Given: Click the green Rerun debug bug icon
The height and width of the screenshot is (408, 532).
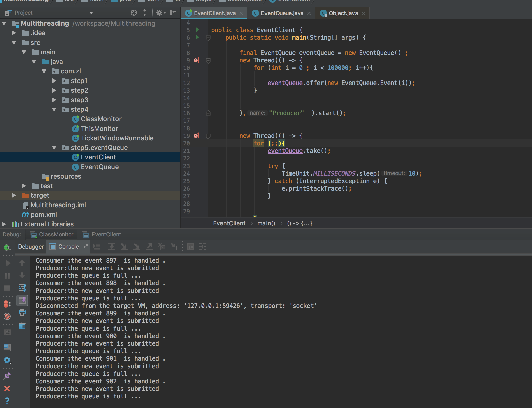Looking at the screenshot, I should [x=7, y=247].
